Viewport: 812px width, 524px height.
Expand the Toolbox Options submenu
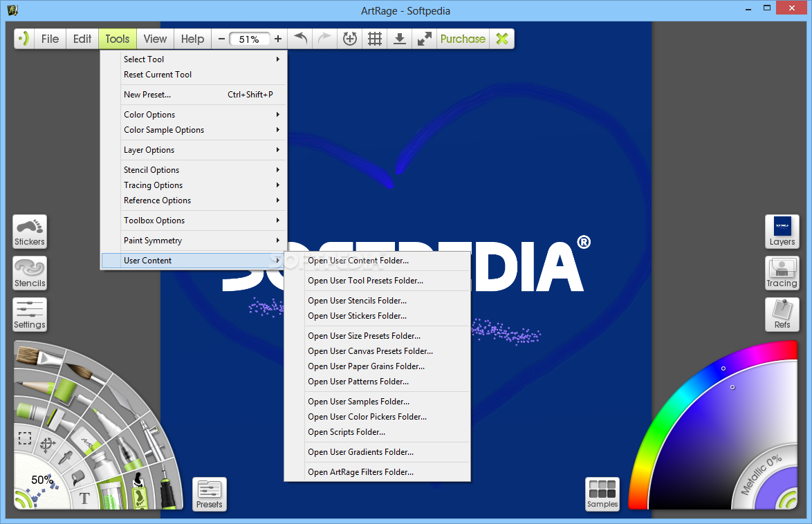[194, 221]
